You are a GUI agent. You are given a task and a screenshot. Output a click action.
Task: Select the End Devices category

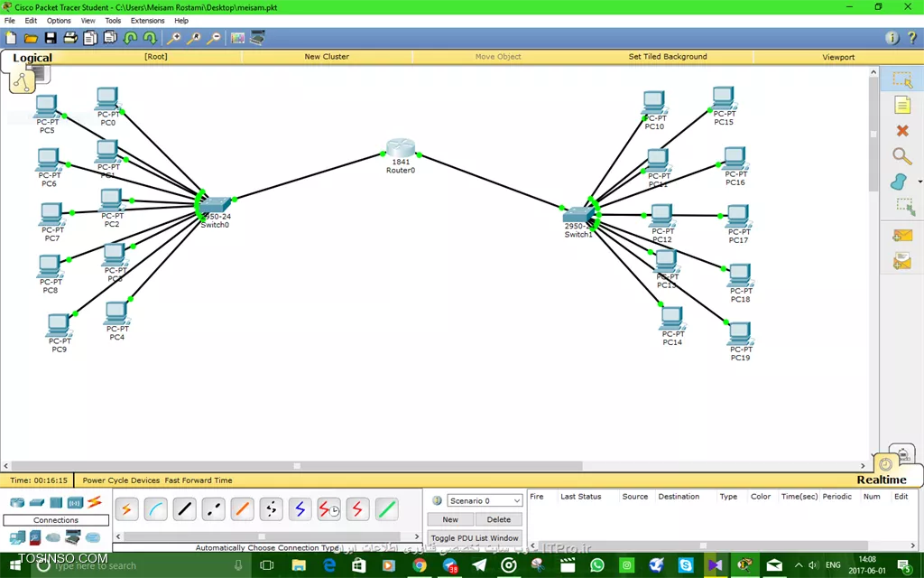[x=17, y=537]
